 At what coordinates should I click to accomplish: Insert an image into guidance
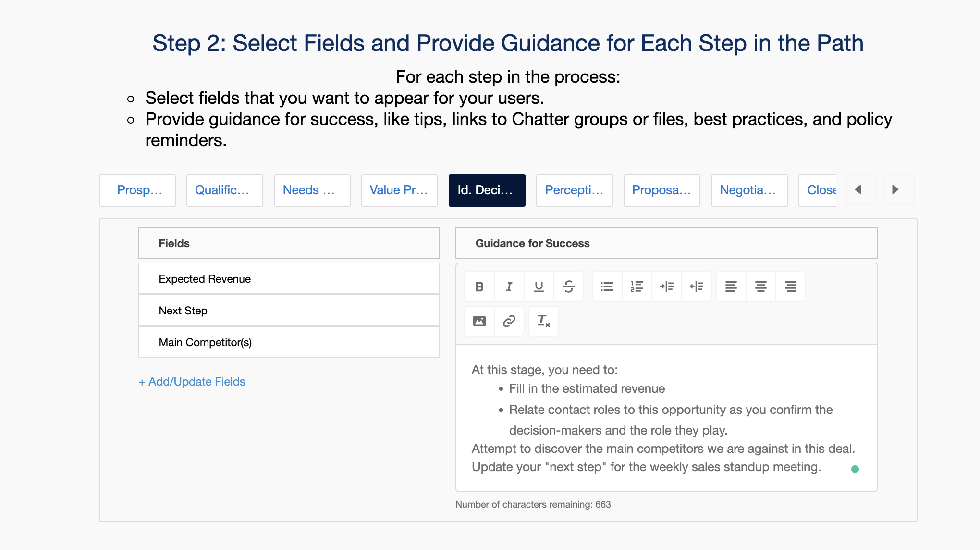(x=479, y=321)
